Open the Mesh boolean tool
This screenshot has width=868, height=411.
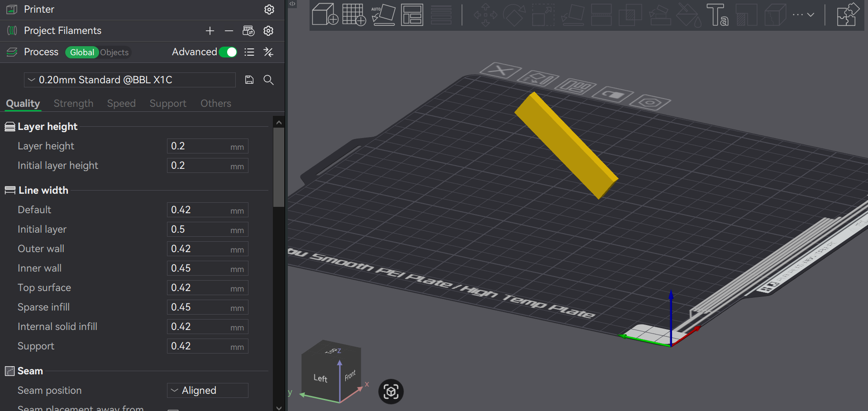tap(630, 14)
